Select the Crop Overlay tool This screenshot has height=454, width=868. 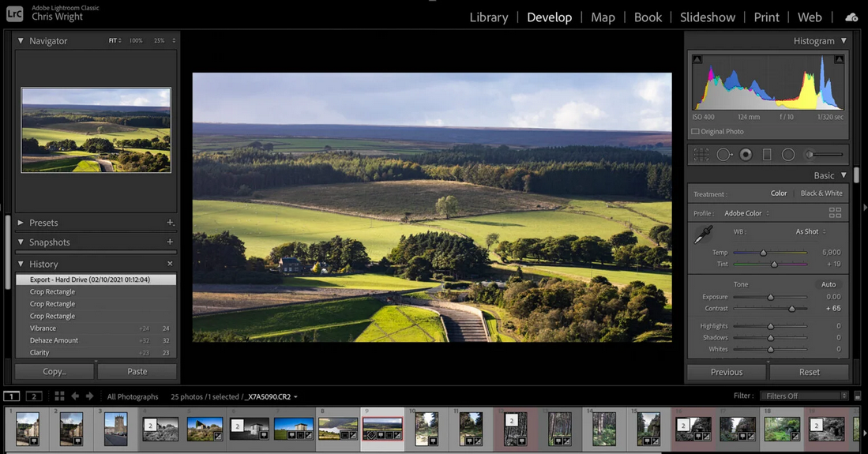[701, 155]
